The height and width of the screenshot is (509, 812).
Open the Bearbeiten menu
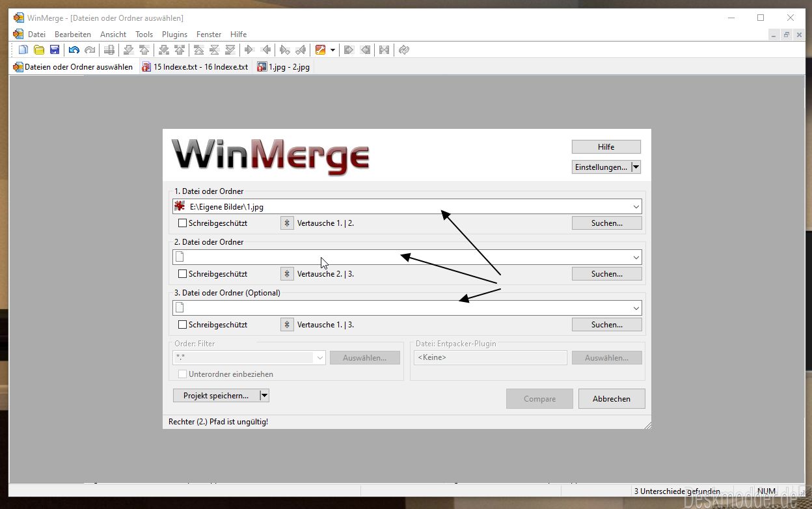[73, 34]
